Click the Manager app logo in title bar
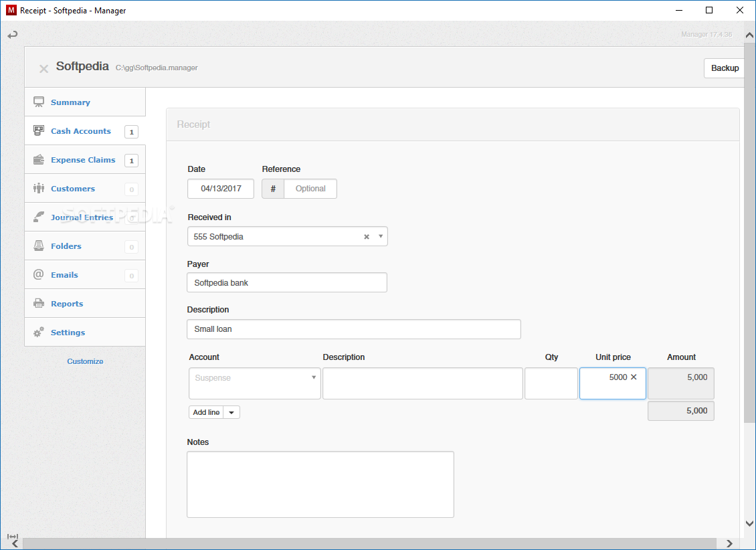This screenshot has width=756, height=550. pyautogui.click(x=11, y=10)
